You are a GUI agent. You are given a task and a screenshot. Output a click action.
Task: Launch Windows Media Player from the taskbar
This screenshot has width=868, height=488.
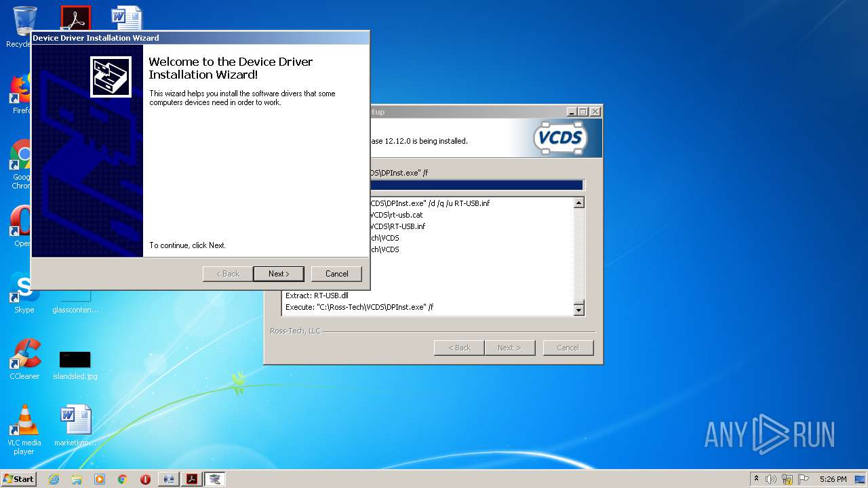coord(100,479)
